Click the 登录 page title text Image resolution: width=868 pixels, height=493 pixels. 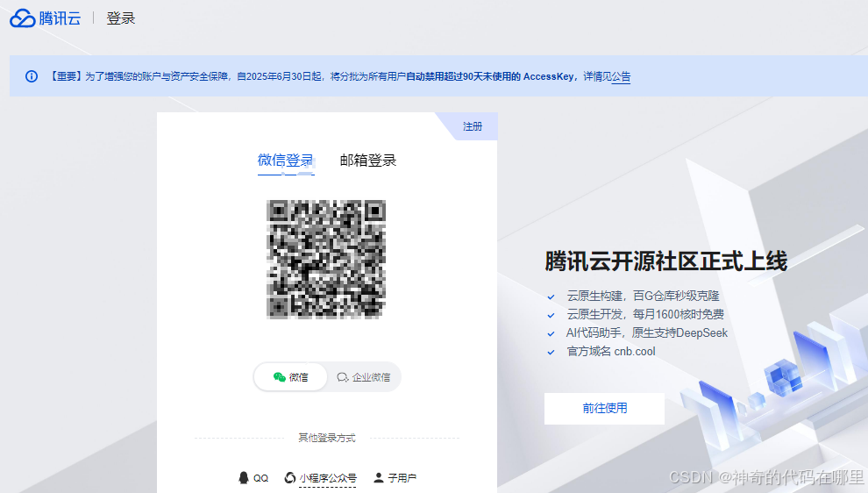(x=121, y=18)
